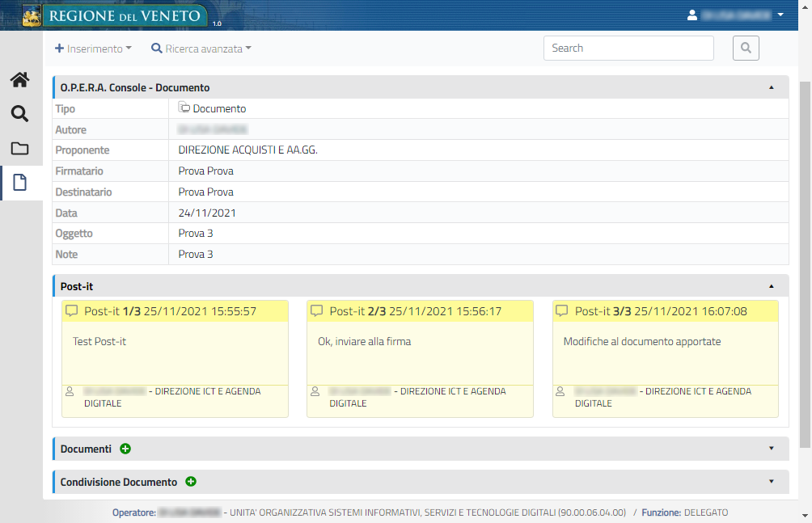Expand the Condivisione Documento section

click(x=772, y=482)
